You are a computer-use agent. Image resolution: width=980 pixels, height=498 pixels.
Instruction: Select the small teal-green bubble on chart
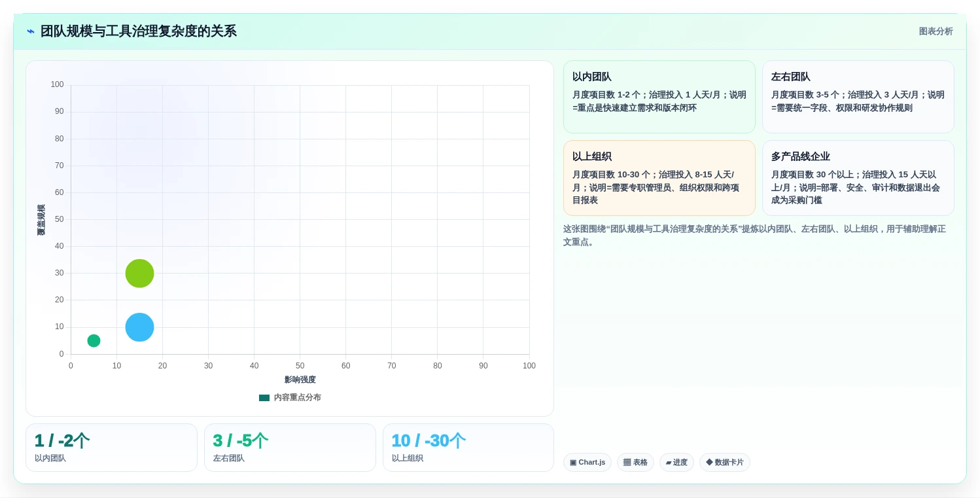click(94, 340)
